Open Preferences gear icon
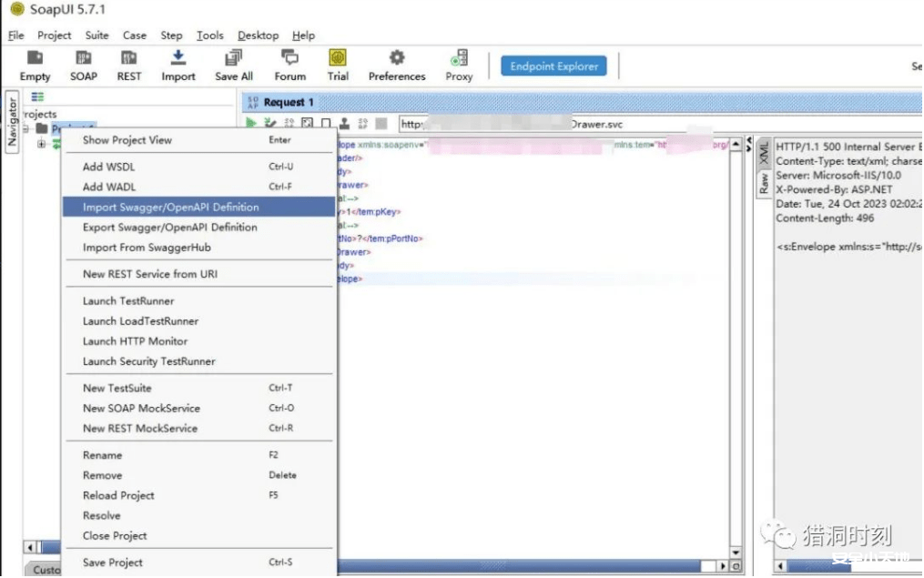This screenshot has height=578, width=924. [397, 59]
